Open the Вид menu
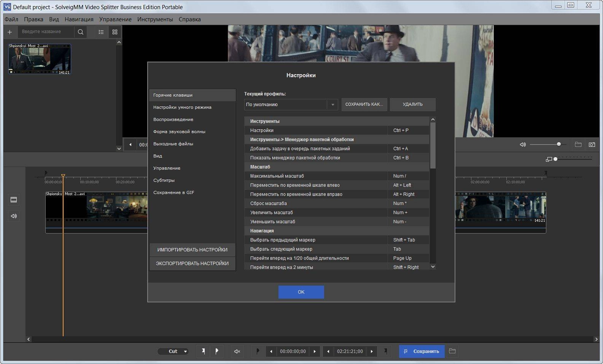 (54, 19)
